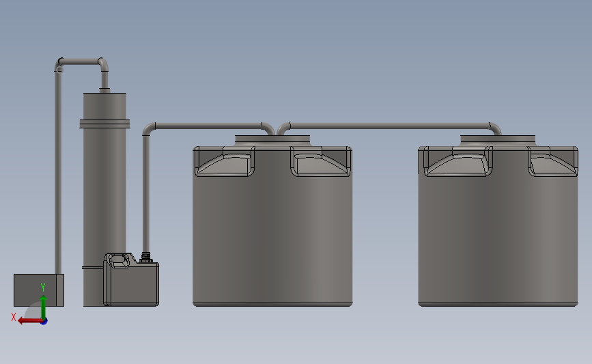Click the red X label of the triad

pos(14,317)
